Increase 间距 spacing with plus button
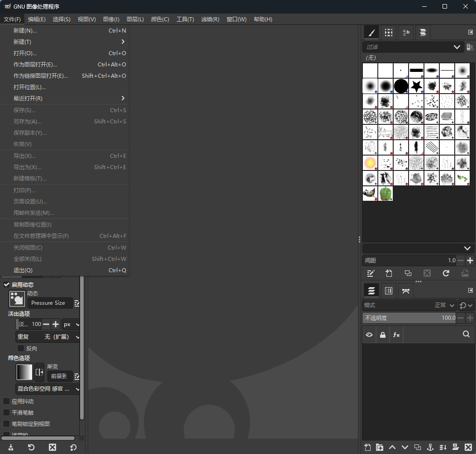 (470, 260)
